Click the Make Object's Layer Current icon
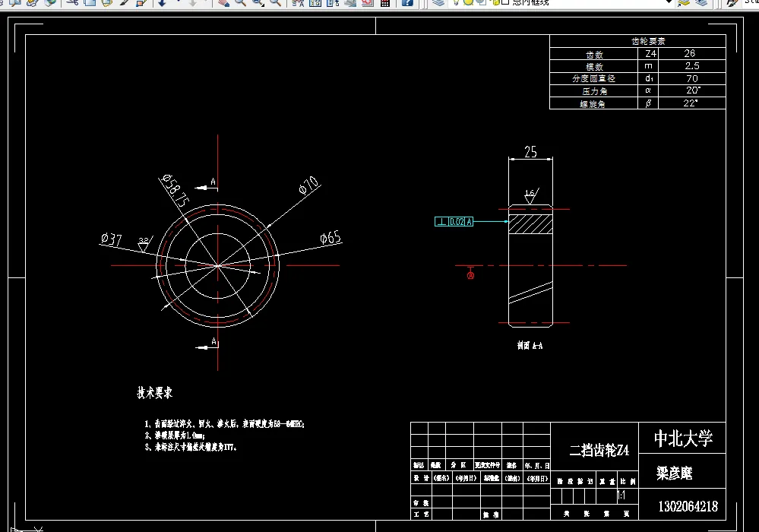759x532 pixels. 684,2
